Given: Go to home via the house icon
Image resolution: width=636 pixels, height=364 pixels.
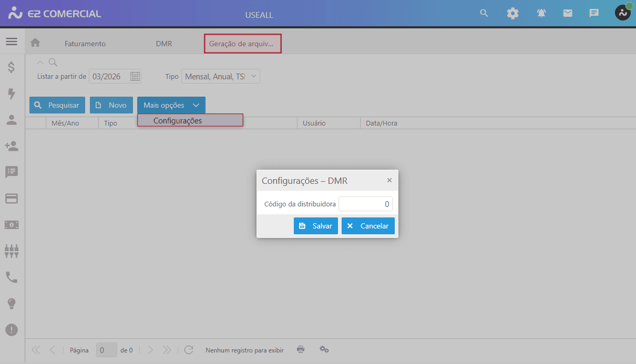Looking at the screenshot, I should click(35, 43).
